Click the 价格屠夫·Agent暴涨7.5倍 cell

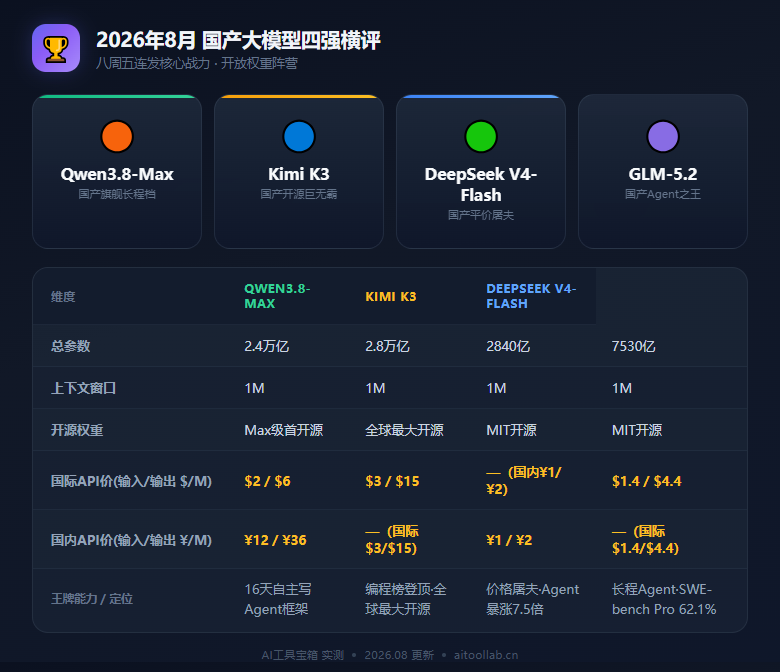tap(533, 599)
